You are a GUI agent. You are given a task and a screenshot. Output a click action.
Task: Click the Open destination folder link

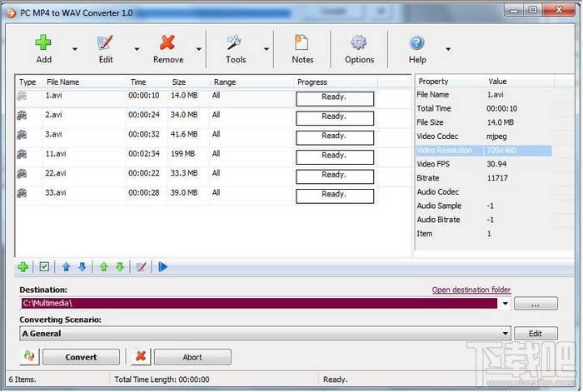(471, 290)
